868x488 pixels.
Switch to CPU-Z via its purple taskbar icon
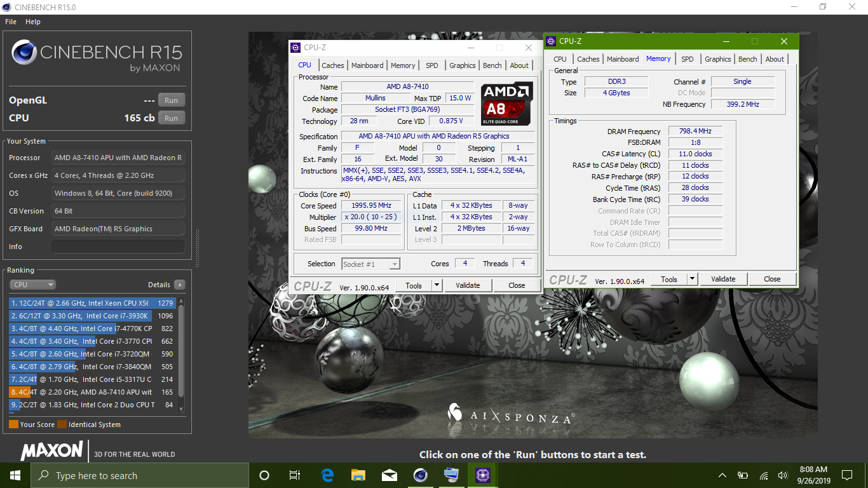(x=482, y=475)
